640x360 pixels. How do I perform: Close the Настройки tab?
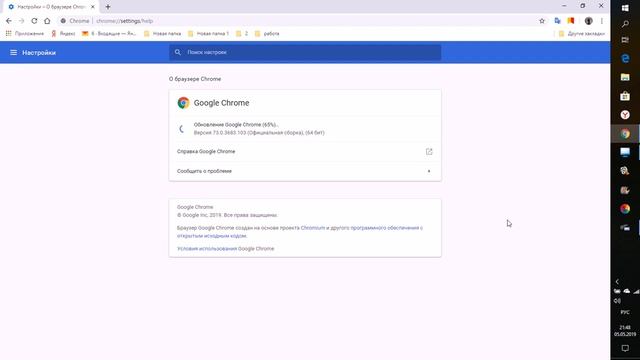pyautogui.click(x=93, y=7)
